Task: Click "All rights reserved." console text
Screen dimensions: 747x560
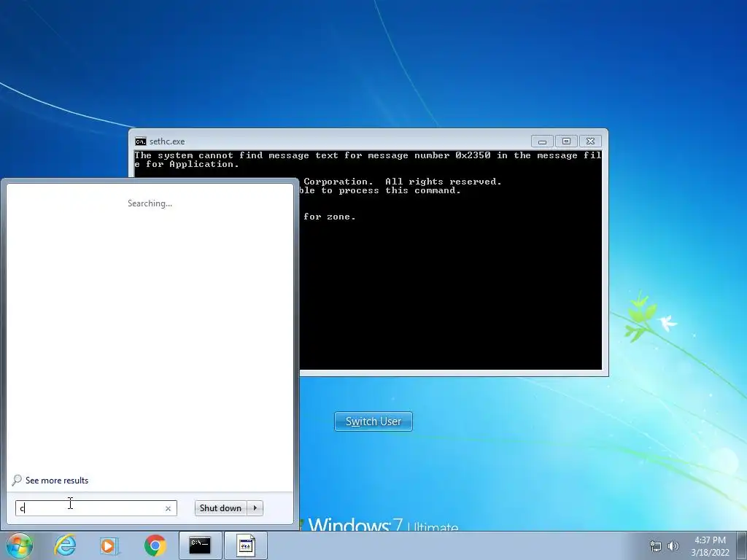Action: coord(443,182)
